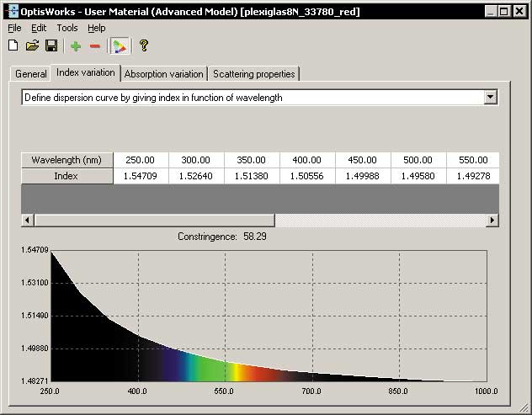The width and height of the screenshot is (532, 415).
Task: Click the green plus add icon
Action: pyautogui.click(x=76, y=45)
